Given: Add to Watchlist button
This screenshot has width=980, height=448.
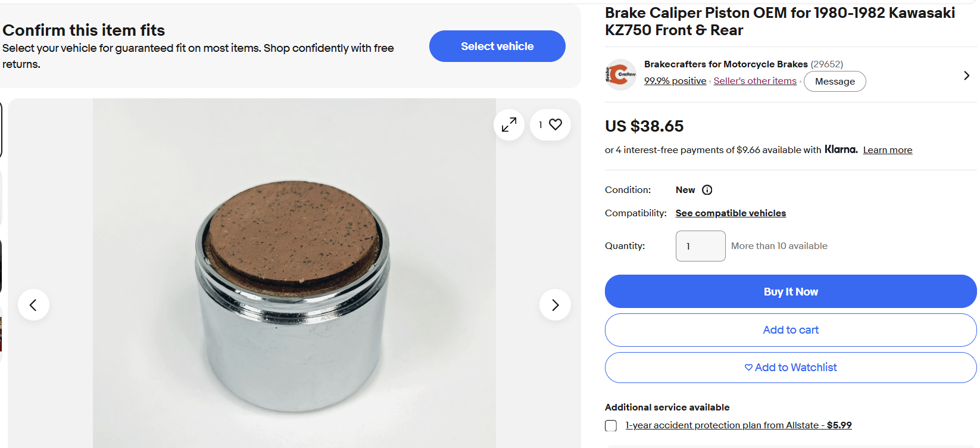Looking at the screenshot, I should tap(791, 368).
